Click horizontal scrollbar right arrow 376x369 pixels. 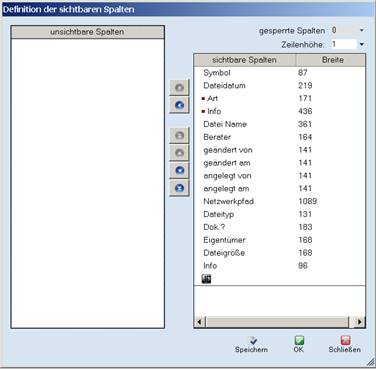[360, 322]
